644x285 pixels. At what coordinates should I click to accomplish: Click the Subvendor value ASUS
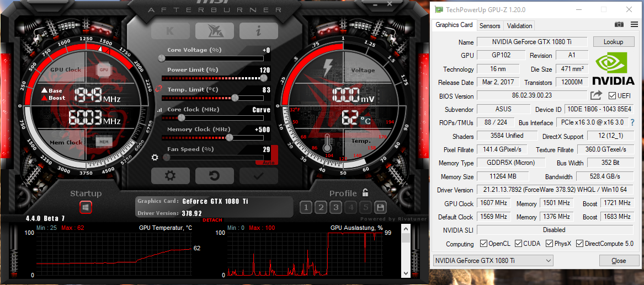pos(503,110)
